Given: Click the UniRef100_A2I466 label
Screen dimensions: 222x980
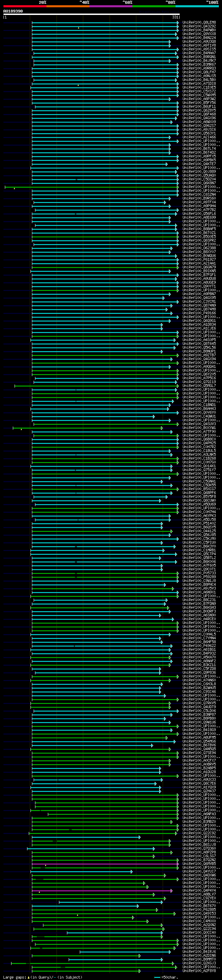Looking at the screenshot, I should pyautogui.click(x=199, y=137).
